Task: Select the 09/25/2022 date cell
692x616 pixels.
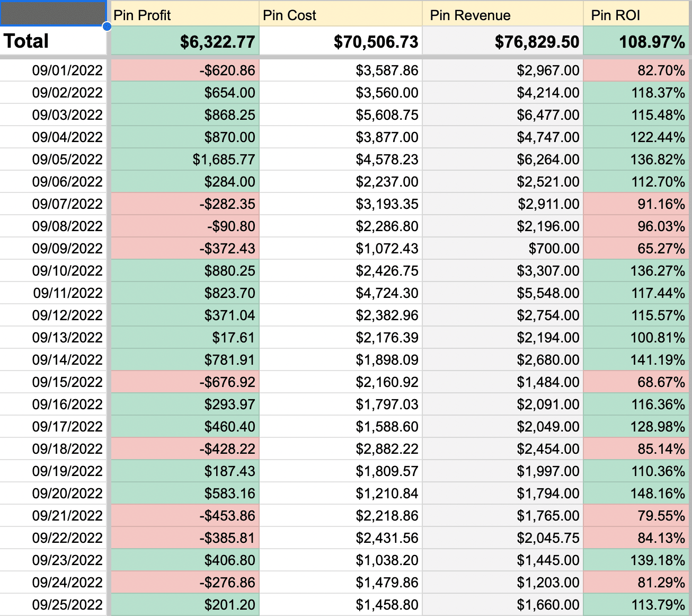Action: (53, 605)
